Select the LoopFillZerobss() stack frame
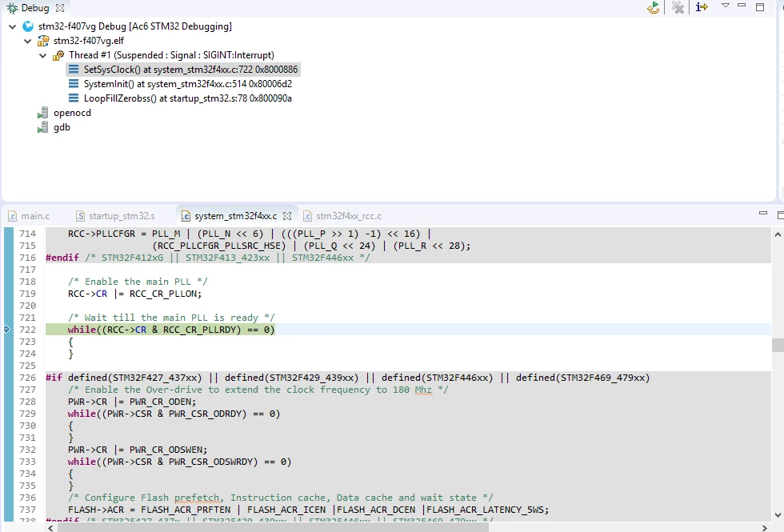The height and width of the screenshot is (532, 784). point(180,98)
